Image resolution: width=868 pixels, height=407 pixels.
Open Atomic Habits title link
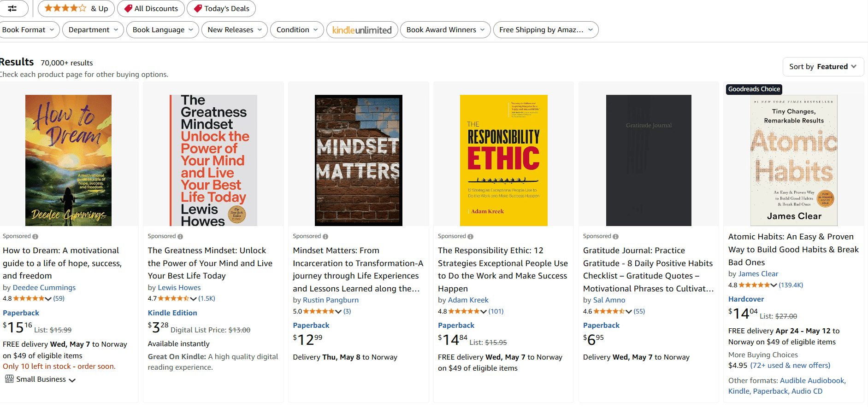pos(793,250)
